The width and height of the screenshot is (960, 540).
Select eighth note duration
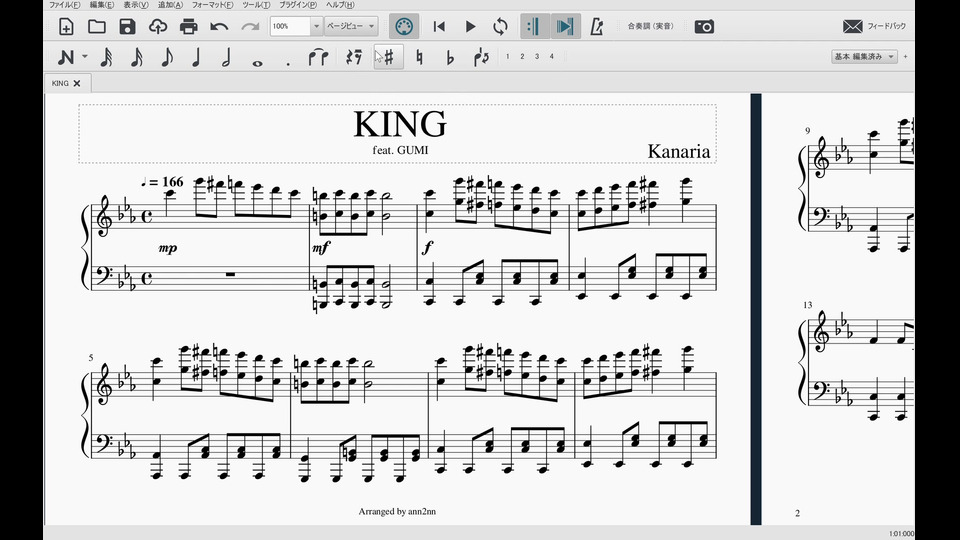pyautogui.click(x=167, y=57)
